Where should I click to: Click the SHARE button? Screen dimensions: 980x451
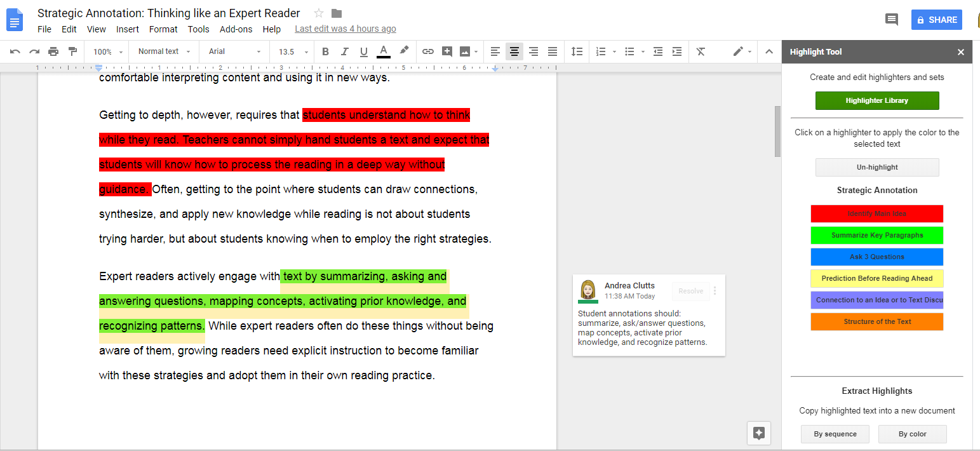click(936, 20)
